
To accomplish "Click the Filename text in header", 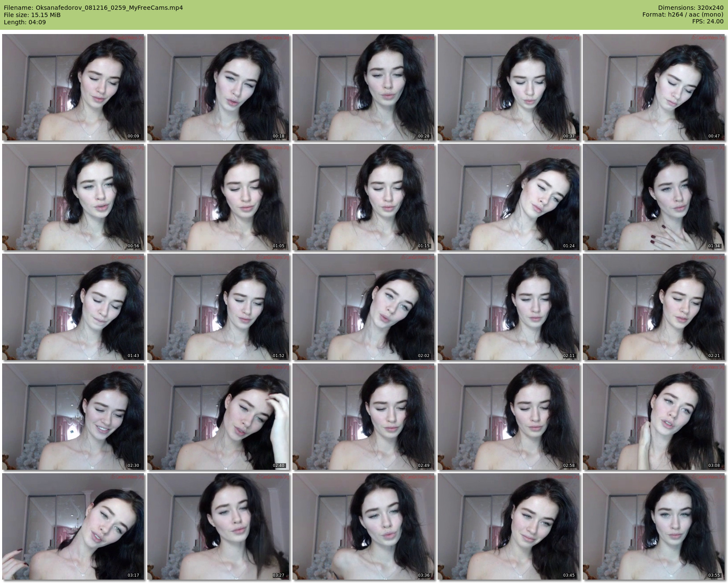I will pos(93,8).
